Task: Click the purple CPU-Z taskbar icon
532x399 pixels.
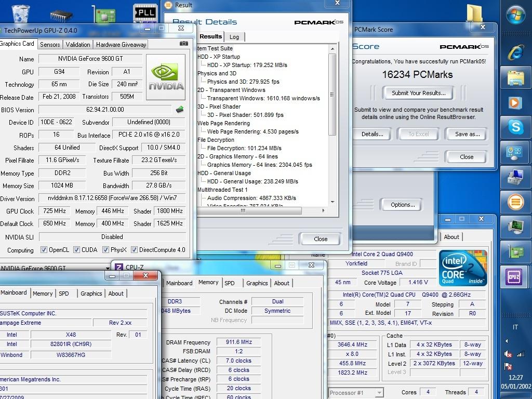Action: pyautogui.click(x=514, y=276)
